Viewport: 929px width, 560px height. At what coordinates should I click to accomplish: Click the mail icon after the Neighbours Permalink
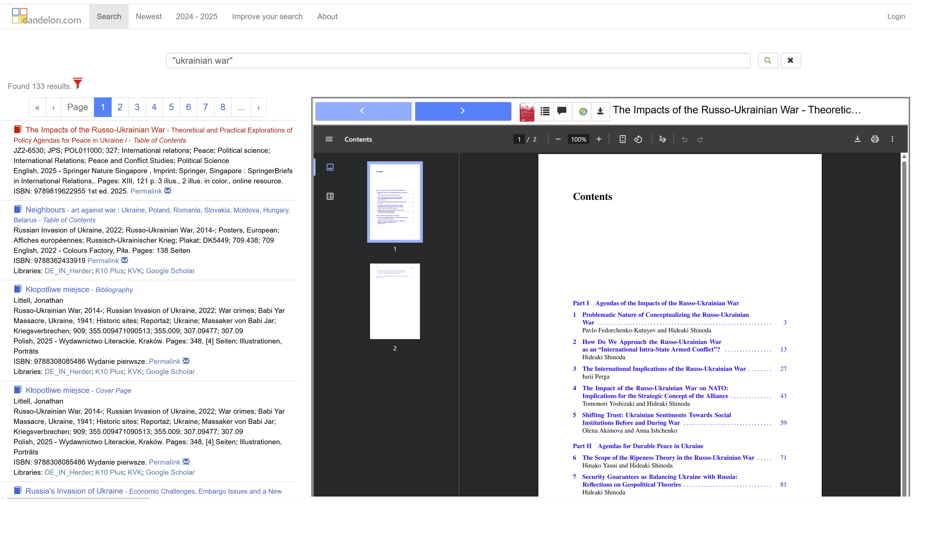pos(125,260)
